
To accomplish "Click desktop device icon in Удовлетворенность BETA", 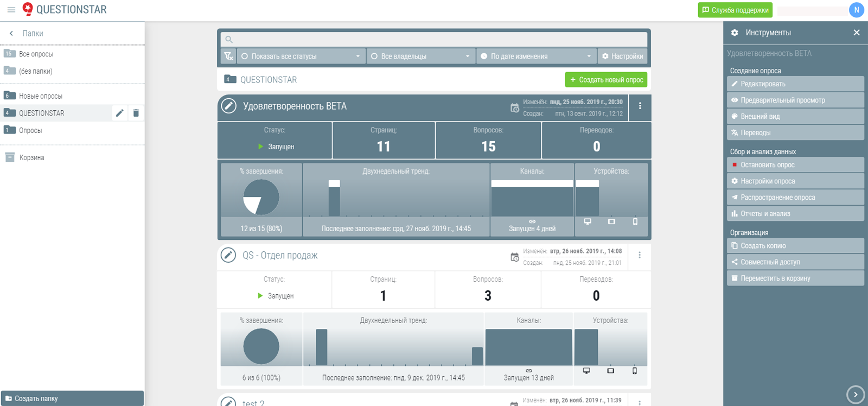I will click(x=588, y=221).
